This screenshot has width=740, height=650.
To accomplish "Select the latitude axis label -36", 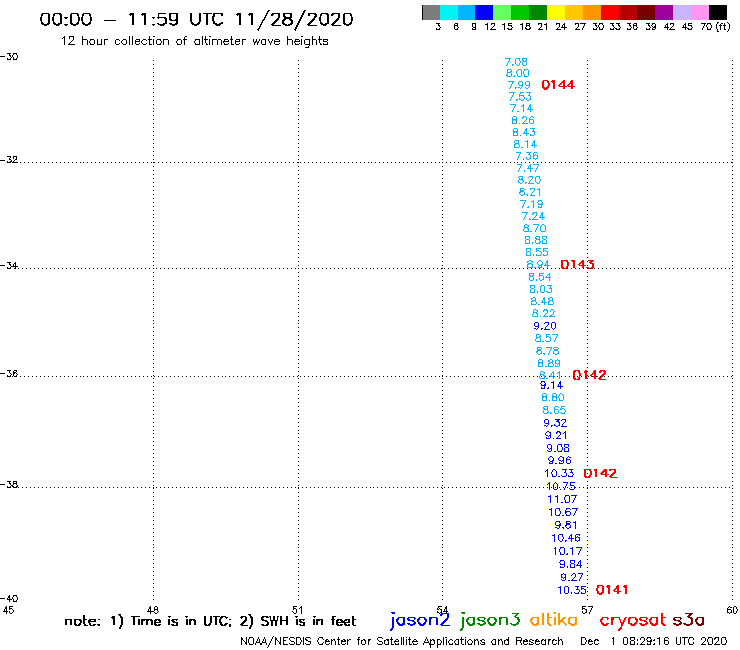I will click(9, 373).
